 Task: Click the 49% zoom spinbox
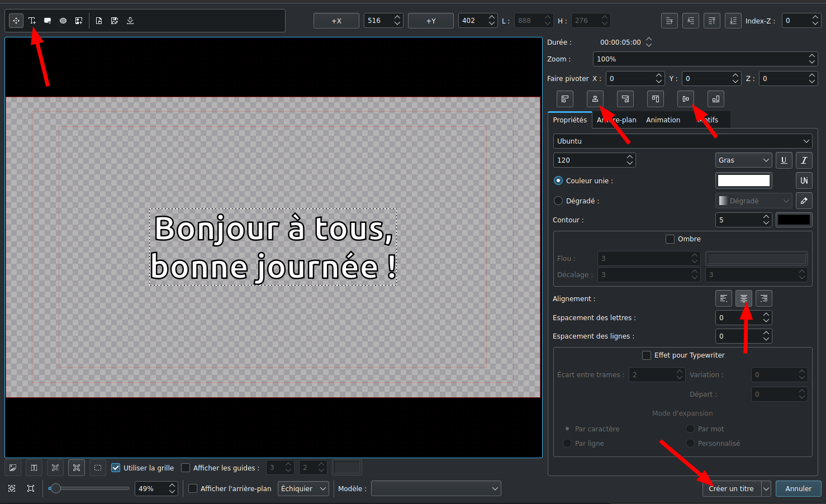click(x=156, y=488)
